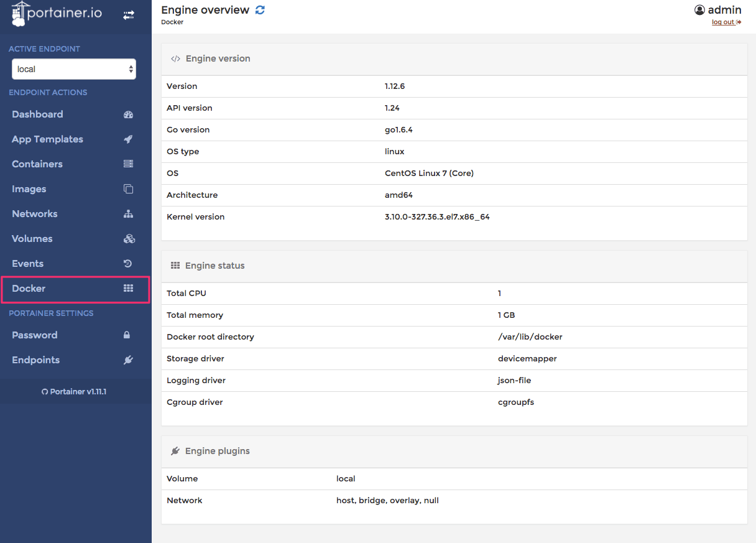Click the Endpoints plug icon
This screenshot has width=756, height=543.
[129, 360]
